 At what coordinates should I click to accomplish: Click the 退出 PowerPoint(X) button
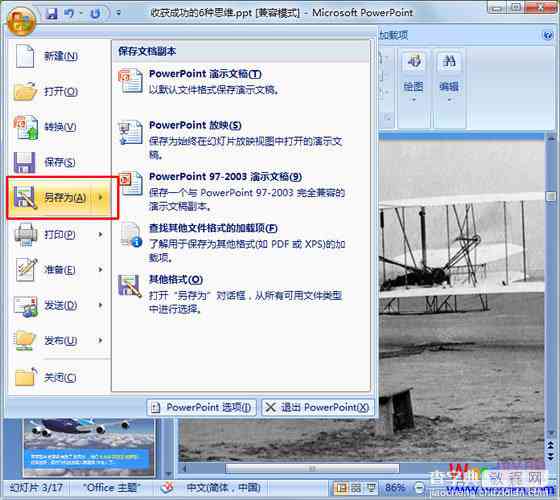coord(318,408)
